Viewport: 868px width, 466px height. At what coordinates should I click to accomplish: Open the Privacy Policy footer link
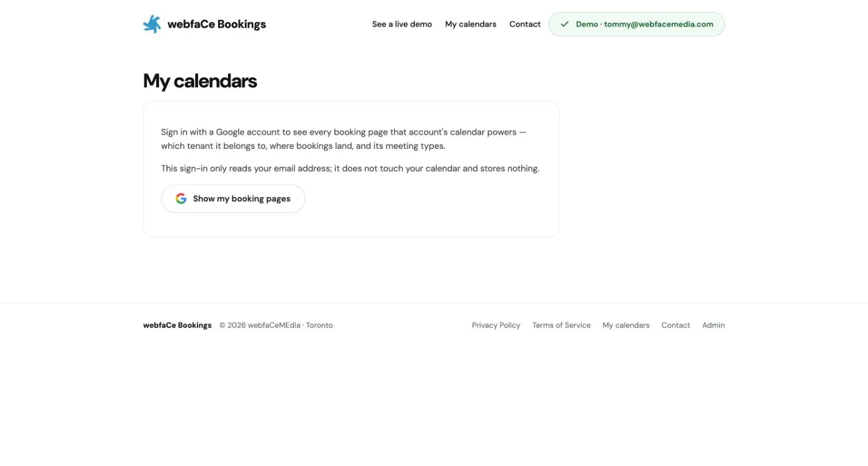tap(496, 325)
